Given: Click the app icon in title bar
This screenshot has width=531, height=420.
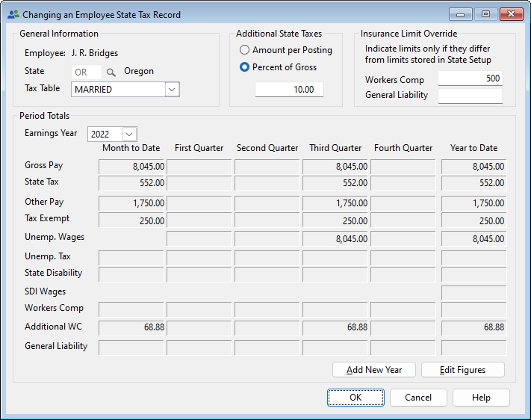Looking at the screenshot, I should pyautogui.click(x=13, y=14).
